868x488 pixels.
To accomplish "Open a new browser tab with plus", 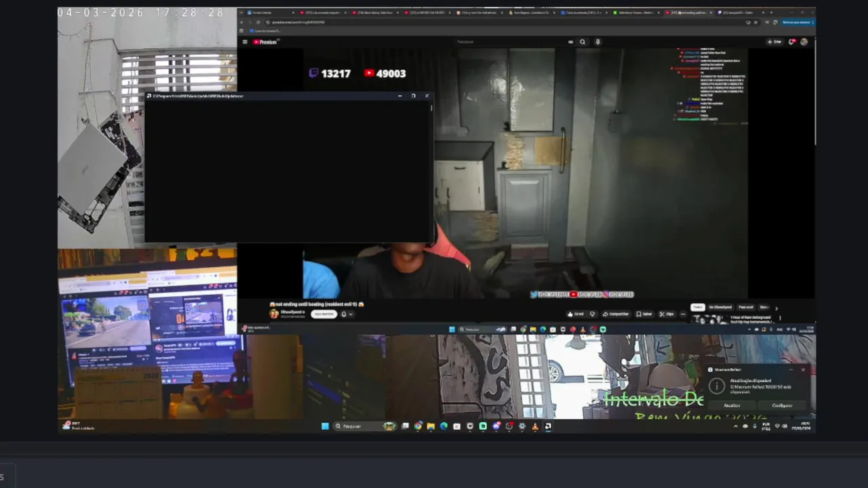I will click(771, 12).
